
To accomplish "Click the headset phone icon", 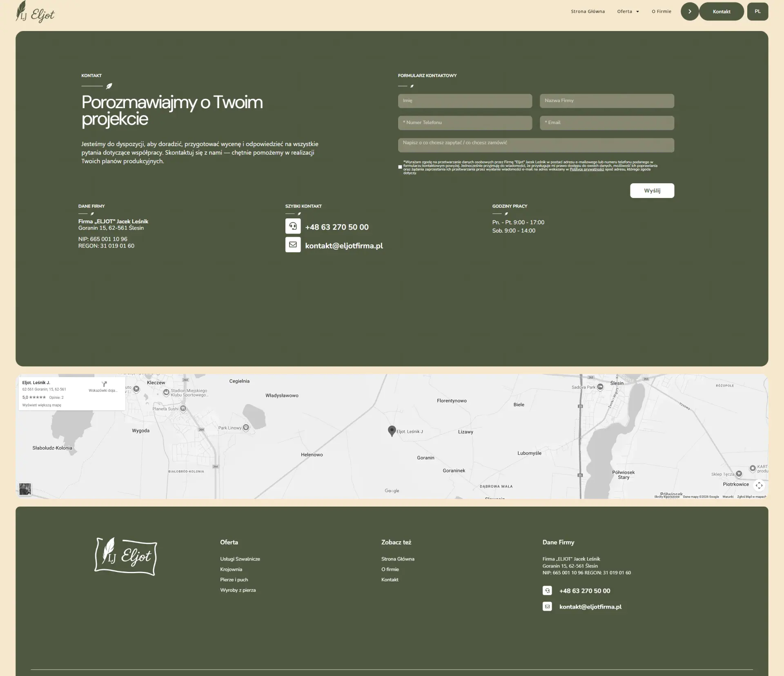I will pos(293,226).
